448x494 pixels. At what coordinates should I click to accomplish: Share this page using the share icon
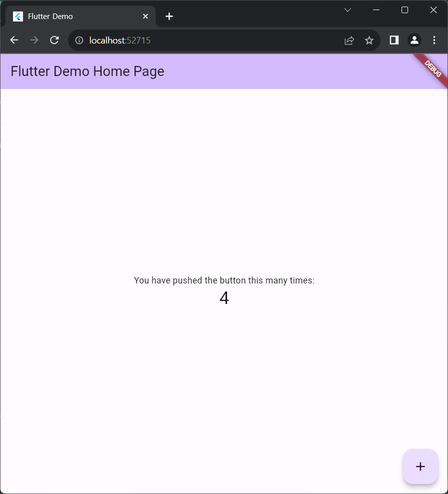click(349, 40)
